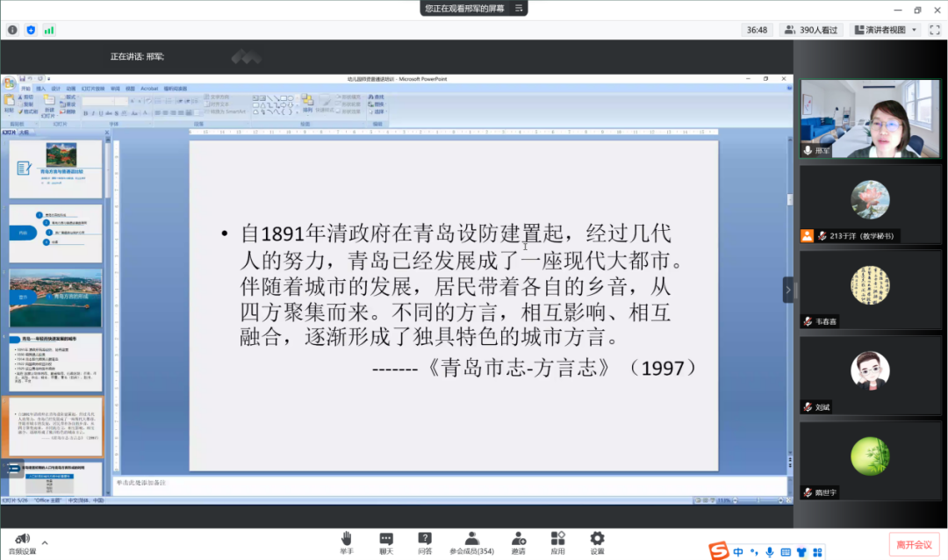This screenshot has height=560, width=948.
Task: Click the red 离开会议 button
Action: [914, 544]
